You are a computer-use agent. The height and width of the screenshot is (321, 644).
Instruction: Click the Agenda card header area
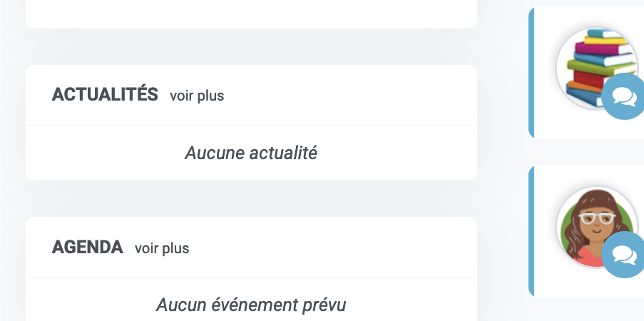coord(329,247)
